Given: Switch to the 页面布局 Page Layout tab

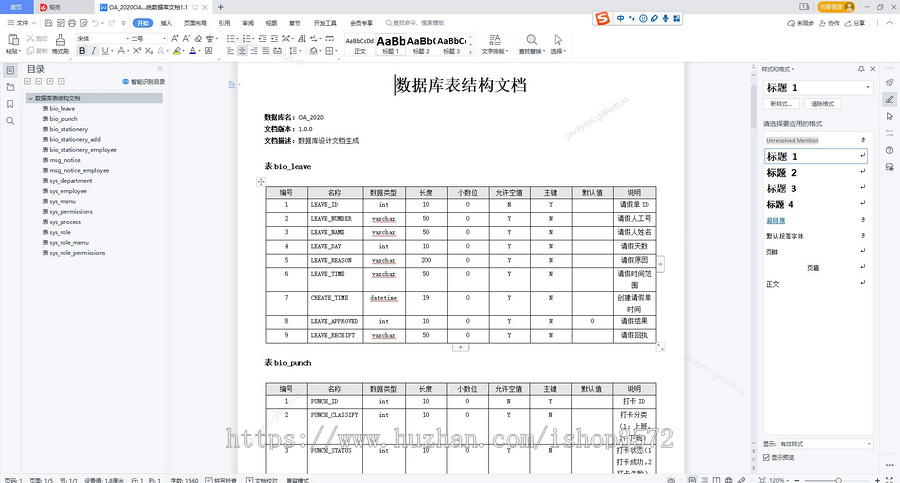Looking at the screenshot, I should point(195,23).
